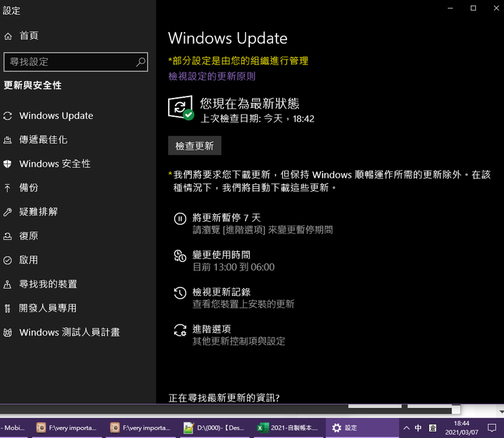Click the search magnifier icon in 尋找設定 box
504x438 pixels.
[141, 62]
